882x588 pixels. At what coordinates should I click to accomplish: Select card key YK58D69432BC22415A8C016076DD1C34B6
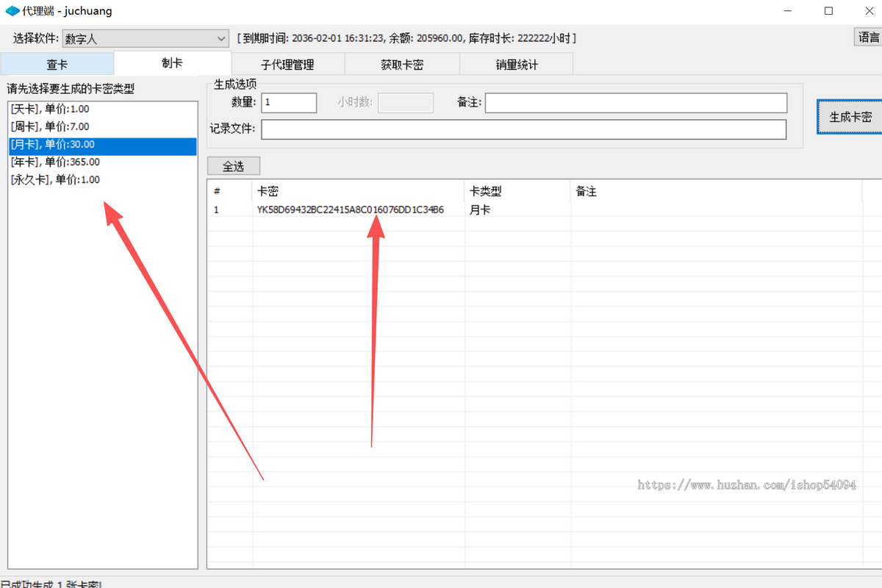(x=351, y=210)
